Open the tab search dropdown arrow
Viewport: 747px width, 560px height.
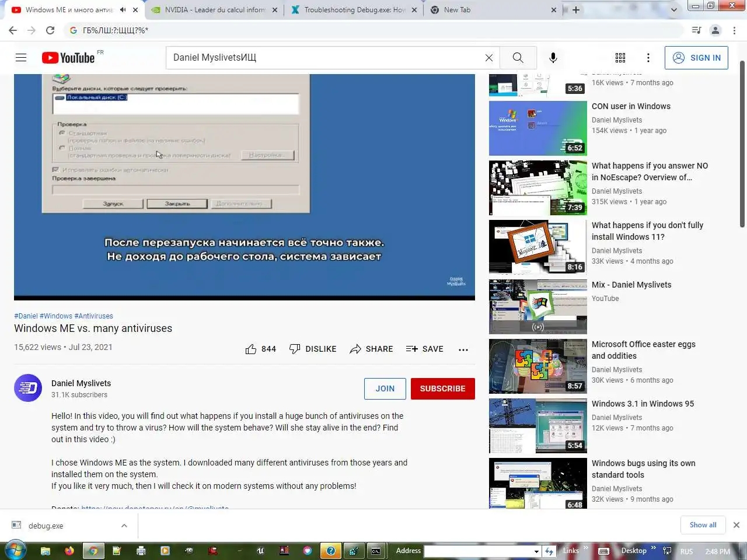pyautogui.click(x=674, y=10)
